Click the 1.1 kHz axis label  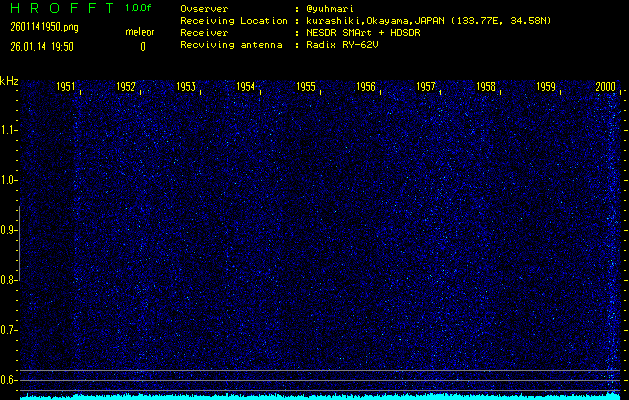[x=7, y=130]
